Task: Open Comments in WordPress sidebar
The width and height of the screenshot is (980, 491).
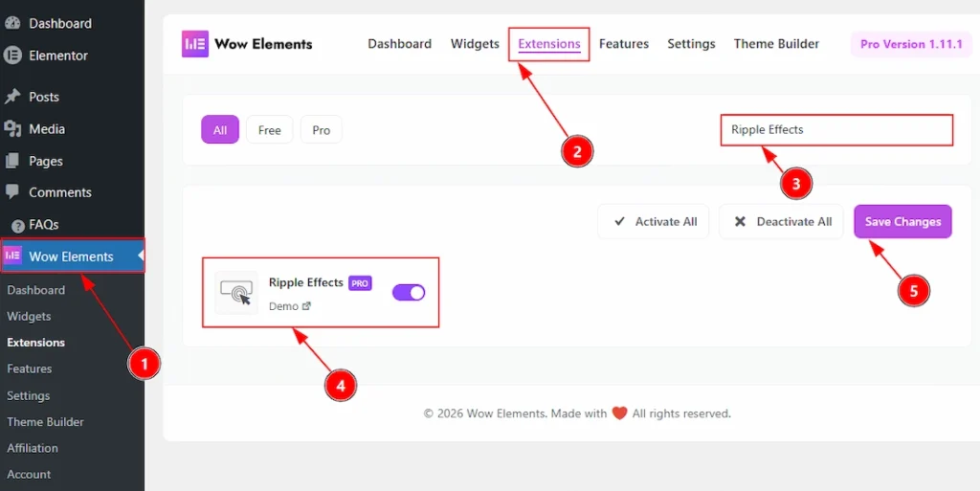Action: [60, 192]
